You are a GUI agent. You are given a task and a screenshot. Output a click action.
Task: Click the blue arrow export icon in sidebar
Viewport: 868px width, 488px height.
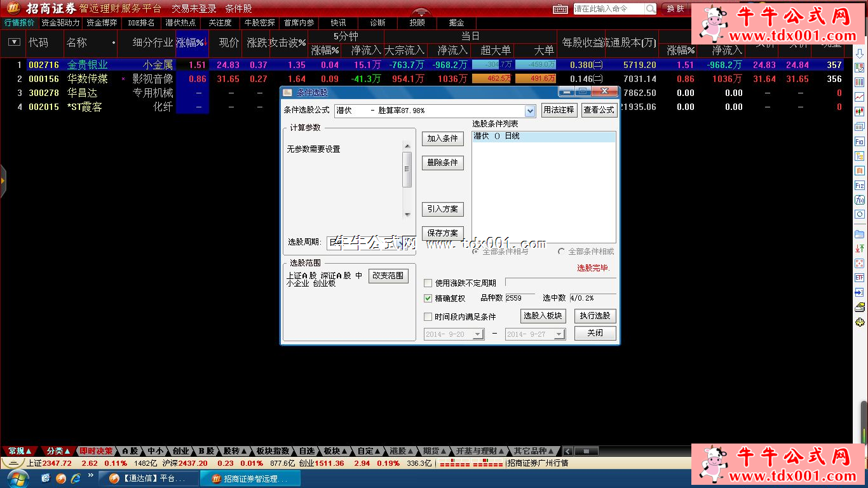[x=859, y=293]
